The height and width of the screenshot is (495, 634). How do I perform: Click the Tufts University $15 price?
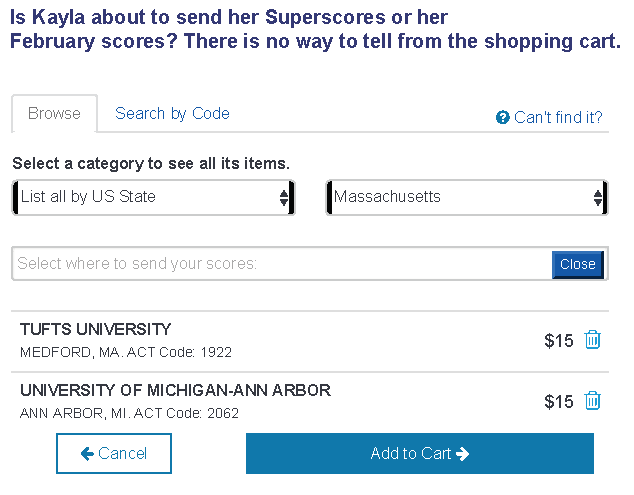click(x=558, y=341)
